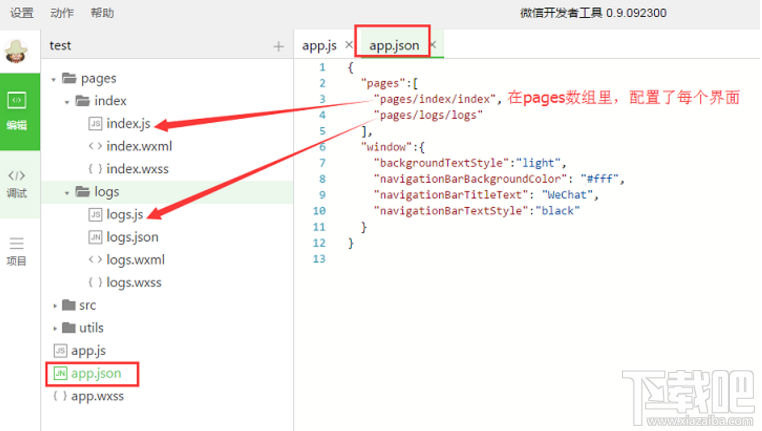Switch to the app.json tab
Screen dimensions: 762x431
pos(394,46)
